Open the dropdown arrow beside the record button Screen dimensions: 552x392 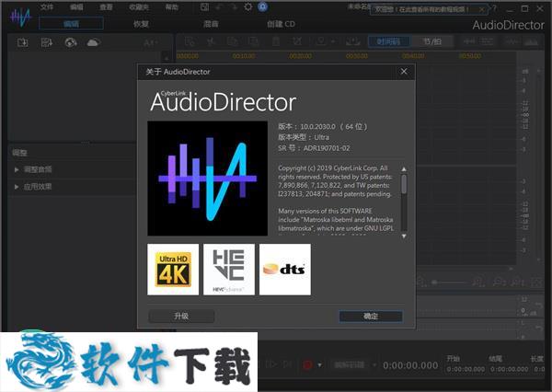pyautogui.click(x=319, y=365)
